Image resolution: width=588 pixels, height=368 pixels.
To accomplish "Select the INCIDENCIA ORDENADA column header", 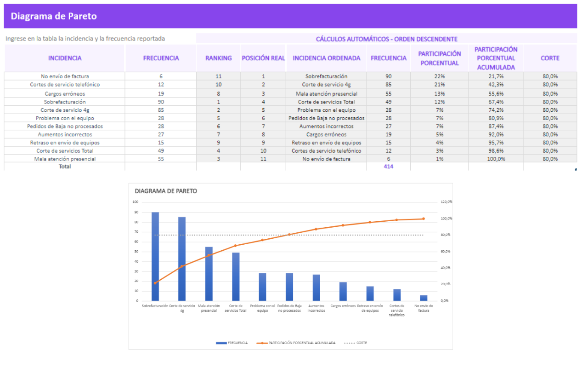I will click(326, 58).
